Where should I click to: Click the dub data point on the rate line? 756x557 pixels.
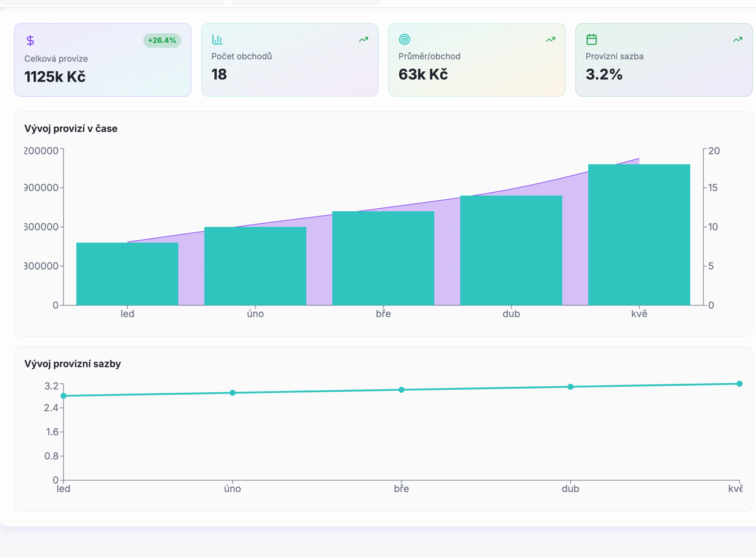tap(571, 387)
